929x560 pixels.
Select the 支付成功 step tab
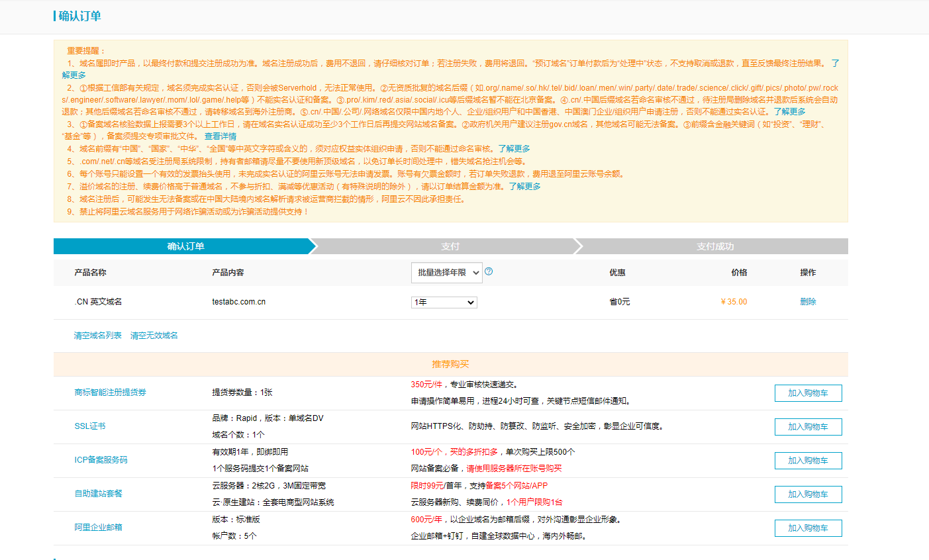(x=715, y=246)
